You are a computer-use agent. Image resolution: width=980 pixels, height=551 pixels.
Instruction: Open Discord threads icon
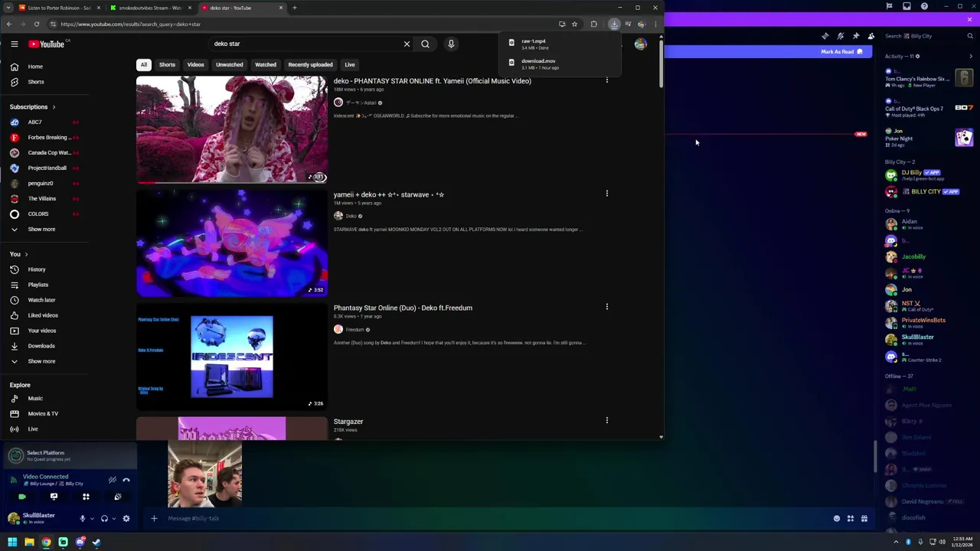(x=825, y=36)
